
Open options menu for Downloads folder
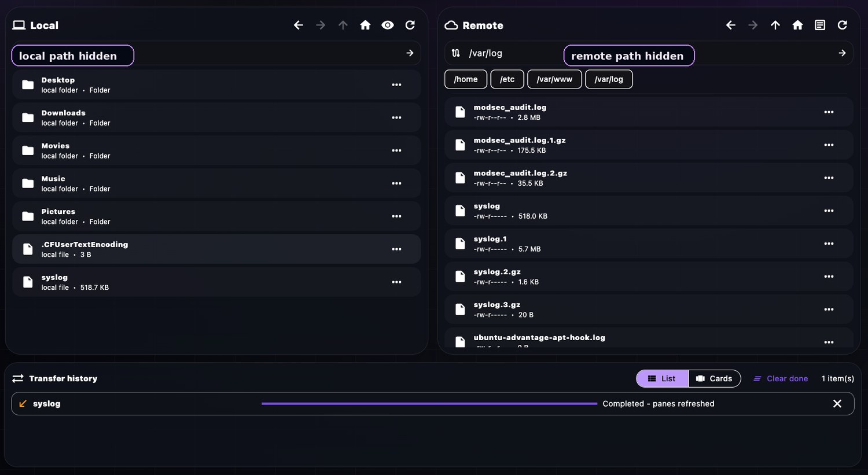[396, 117]
